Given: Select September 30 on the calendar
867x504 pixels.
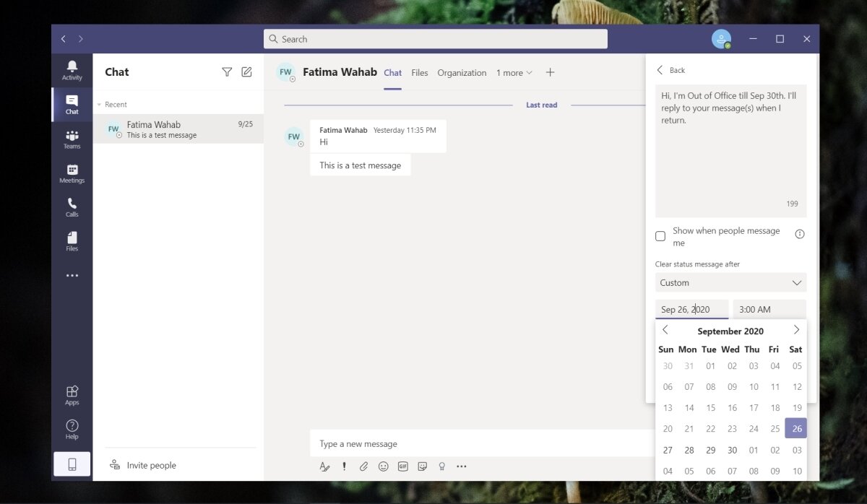Looking at the screenshot, I should (x=732, y=449).
